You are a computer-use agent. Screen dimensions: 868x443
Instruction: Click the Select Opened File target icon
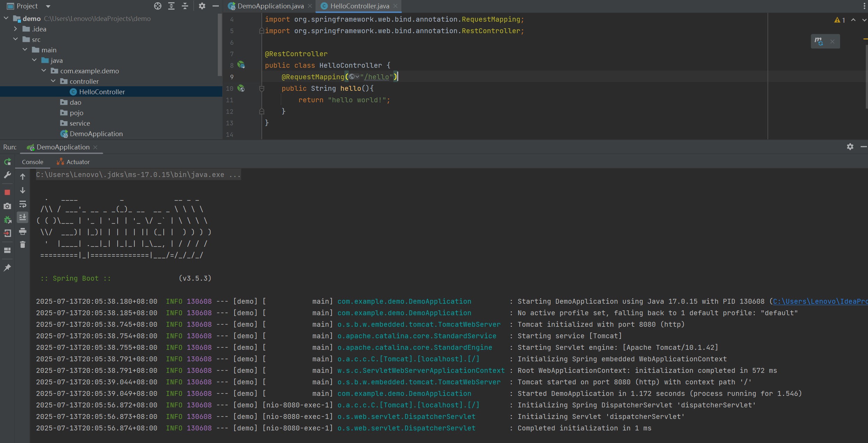click(x=158, y=6)
